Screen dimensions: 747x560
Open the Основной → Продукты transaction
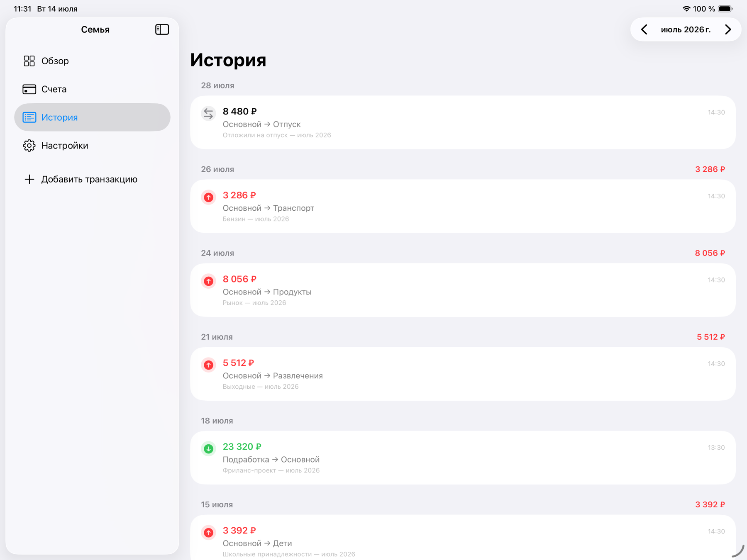click(x=463, y=290)
